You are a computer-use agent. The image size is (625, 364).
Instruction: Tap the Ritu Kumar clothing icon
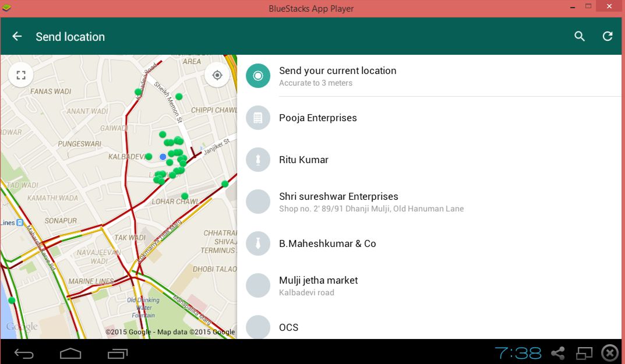(258, 160)
